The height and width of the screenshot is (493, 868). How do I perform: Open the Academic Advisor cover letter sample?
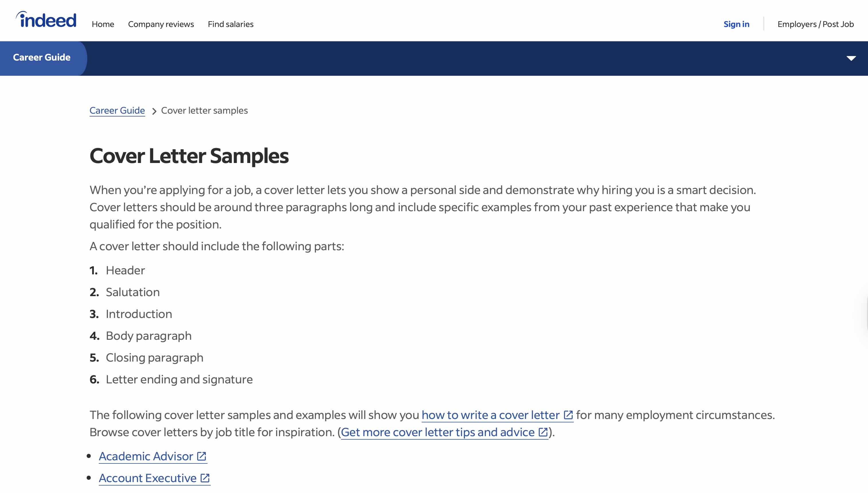click(146, 457)
